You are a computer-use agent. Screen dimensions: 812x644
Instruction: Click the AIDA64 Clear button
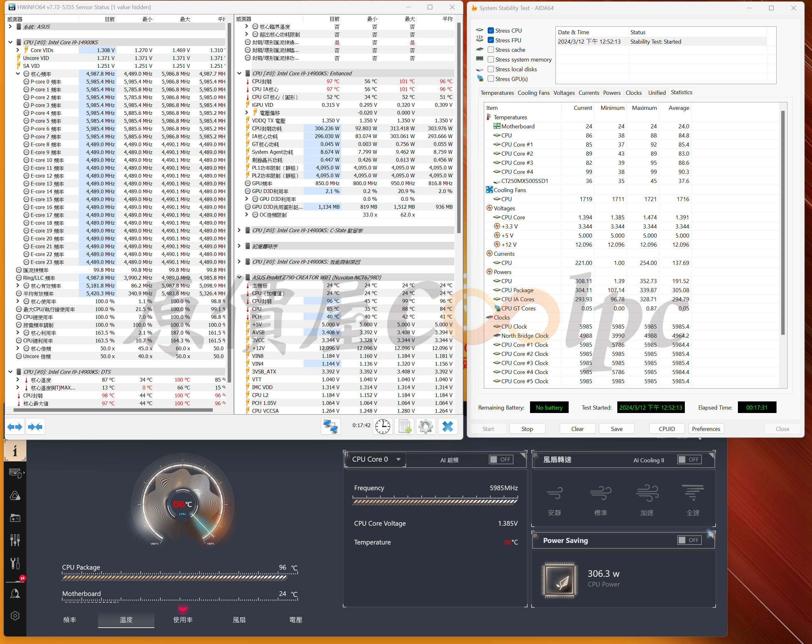pos(577,429)
